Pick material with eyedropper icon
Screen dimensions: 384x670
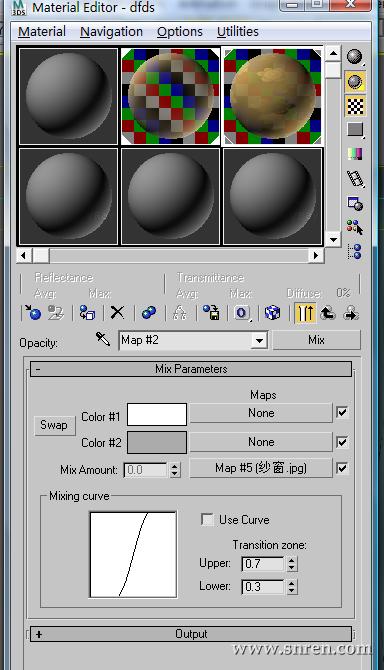[x=103, y=340]
